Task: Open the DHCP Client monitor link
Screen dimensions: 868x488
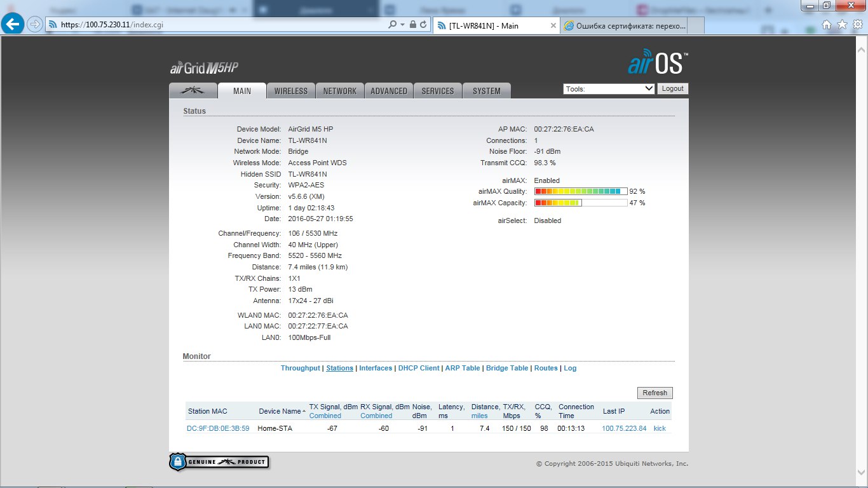Action: point(419,368)
